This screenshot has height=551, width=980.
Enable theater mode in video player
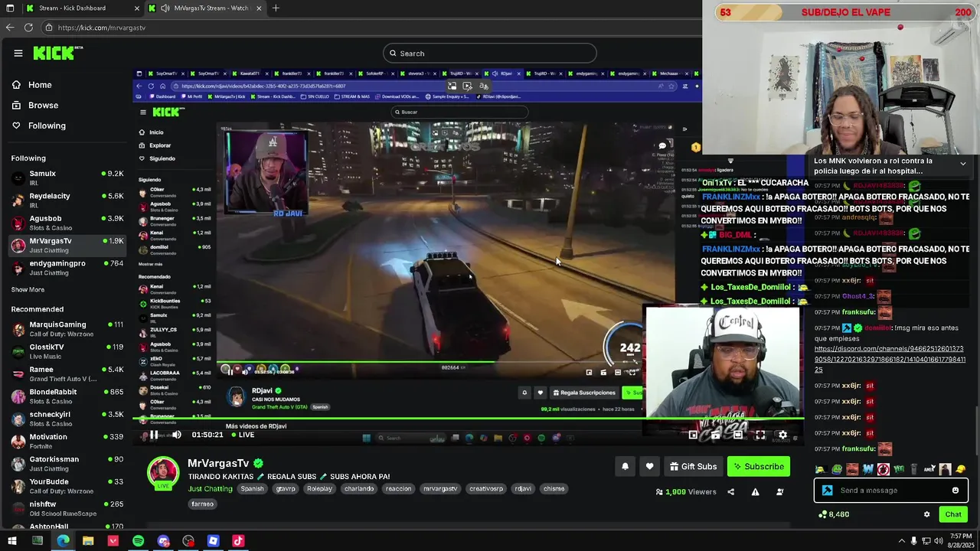[x=737, y=435]
